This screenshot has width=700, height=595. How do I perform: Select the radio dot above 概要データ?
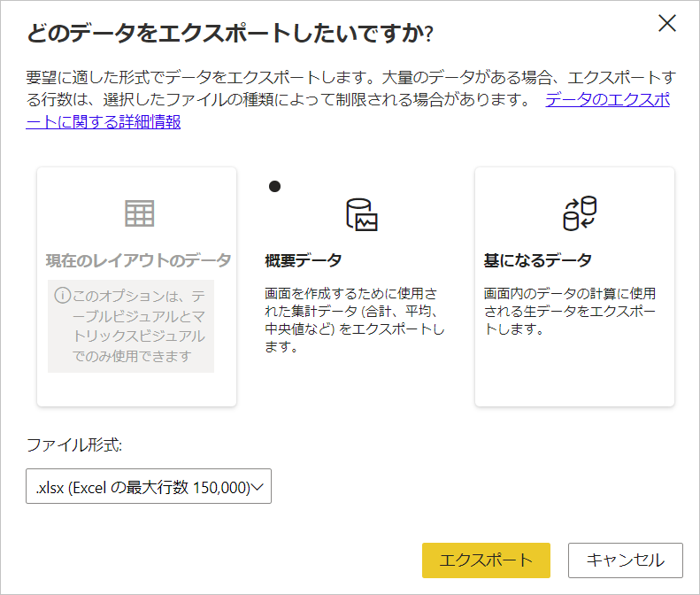[274, 186]
